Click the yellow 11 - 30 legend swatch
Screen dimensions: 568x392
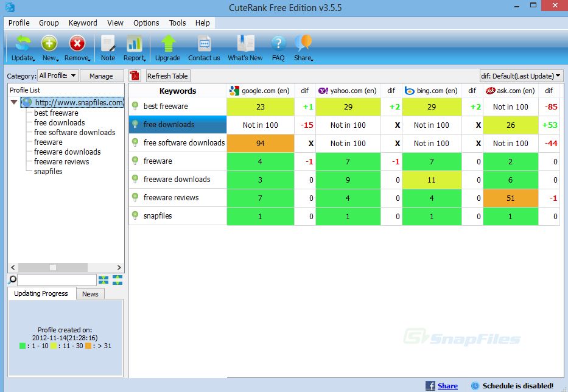[x=54, y=346]
